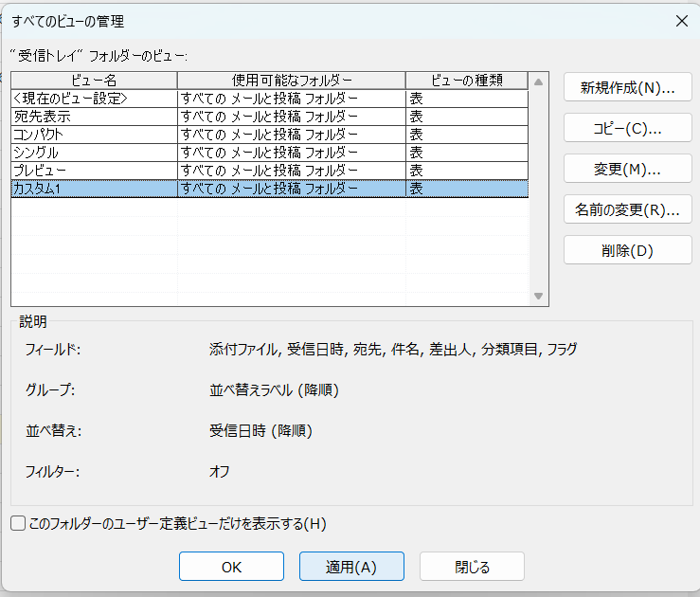Viewport: 700px width, 597px height.
Task: Click the ビューの種類 column header
Action: point(466,80)
